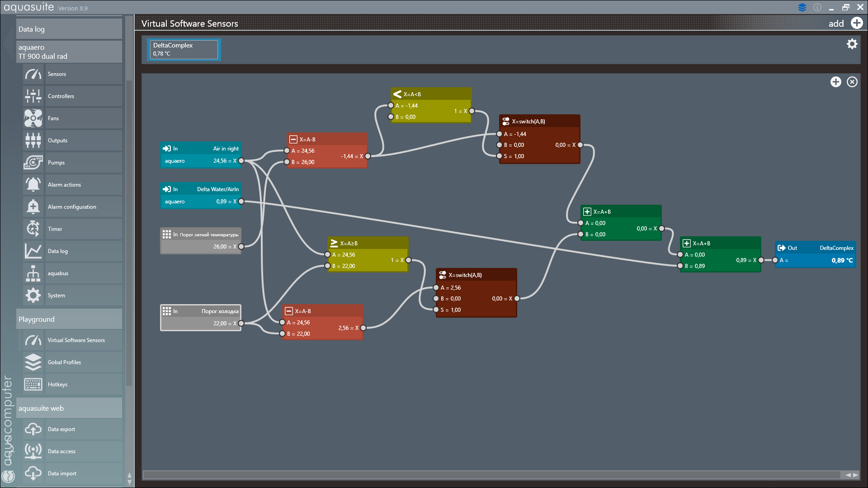Click add virtual sensor button

click(856, 23)
